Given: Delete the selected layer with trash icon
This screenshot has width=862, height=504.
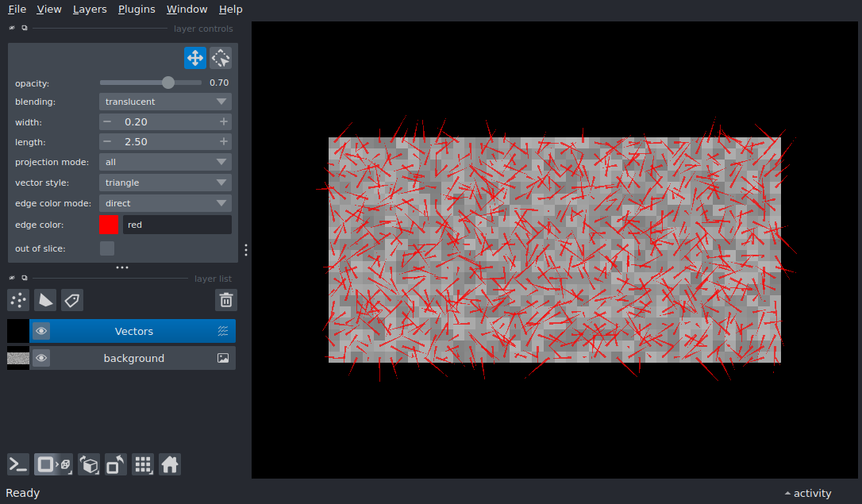Looking at the screenshot, I should tap(226, 300).
